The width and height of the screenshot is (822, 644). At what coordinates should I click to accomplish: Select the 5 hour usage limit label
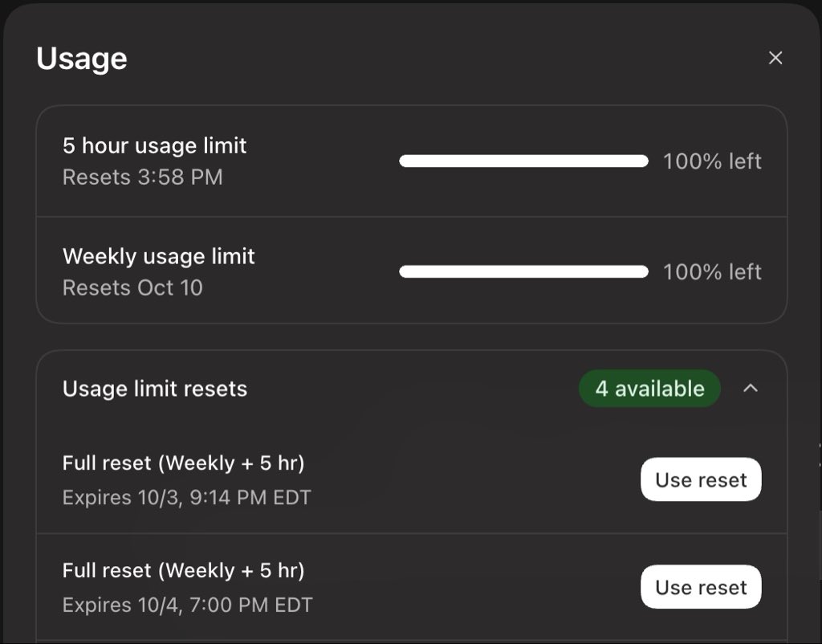[x=155, y=146]
